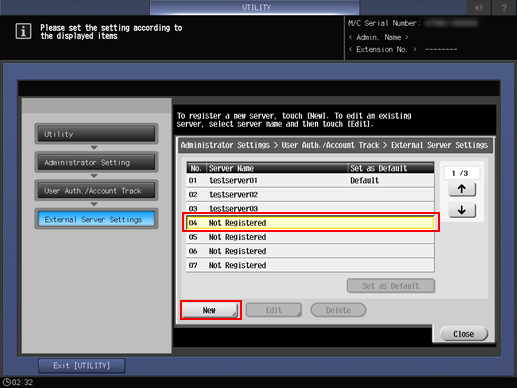Viewport: 517px width, 388px height.
Task: Click Exit [UTILITY] button
Action: [x=82, y=366]
